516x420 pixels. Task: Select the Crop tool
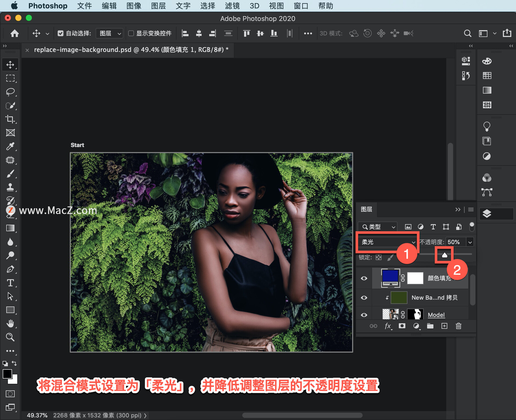(x=10, y=119)
